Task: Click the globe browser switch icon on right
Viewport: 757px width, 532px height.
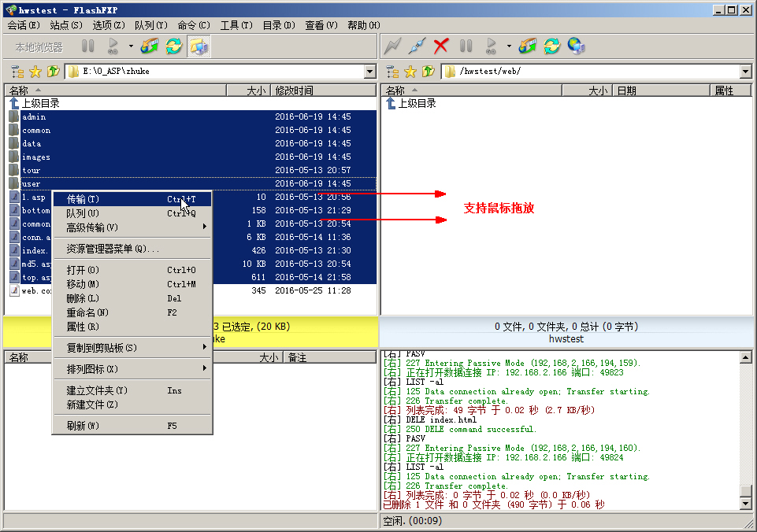Action: [576, 46]
